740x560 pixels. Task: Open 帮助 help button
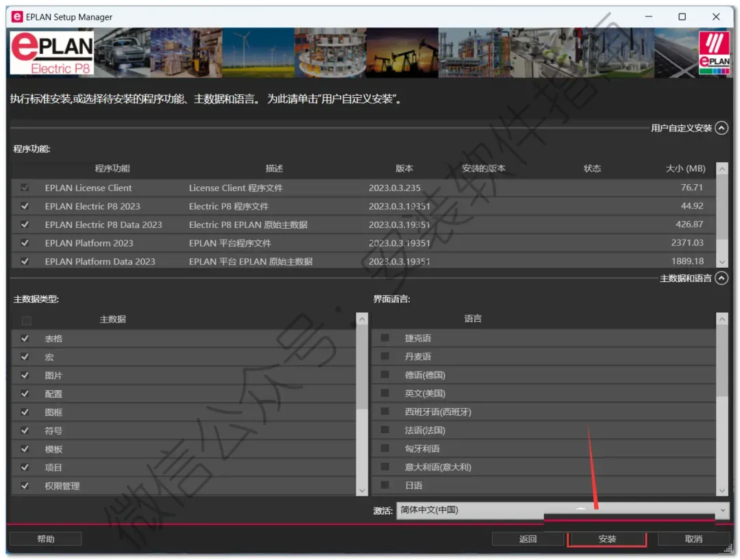click(x=46, y=539)
